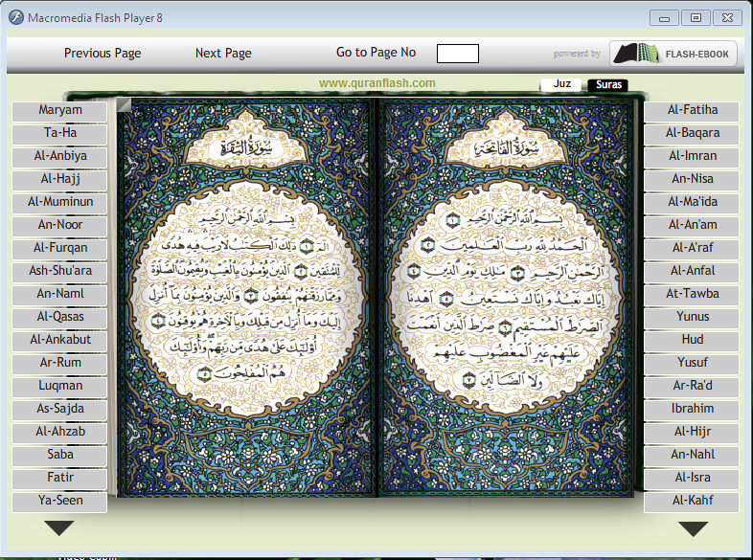Go to Next Page
Image resolution: width=753 pixels, height=560 pixels.
(x=223, y=53)
